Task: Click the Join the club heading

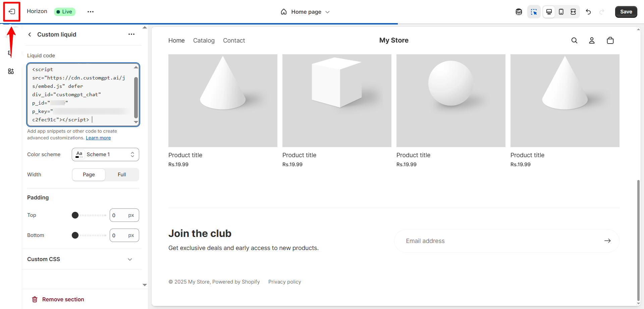Action: 200,233
